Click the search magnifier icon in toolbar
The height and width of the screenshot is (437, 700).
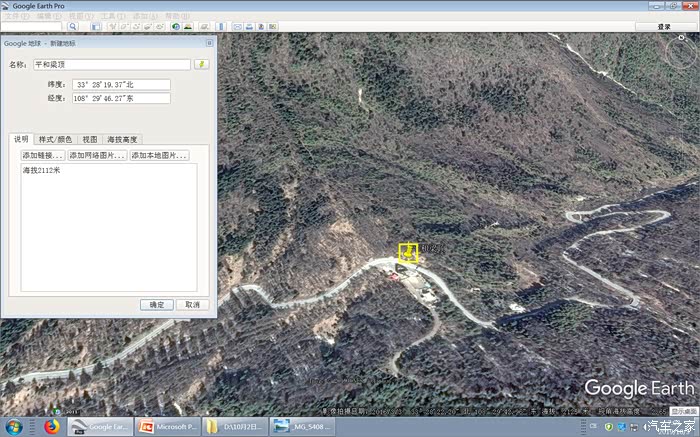[x=73, y=26]
